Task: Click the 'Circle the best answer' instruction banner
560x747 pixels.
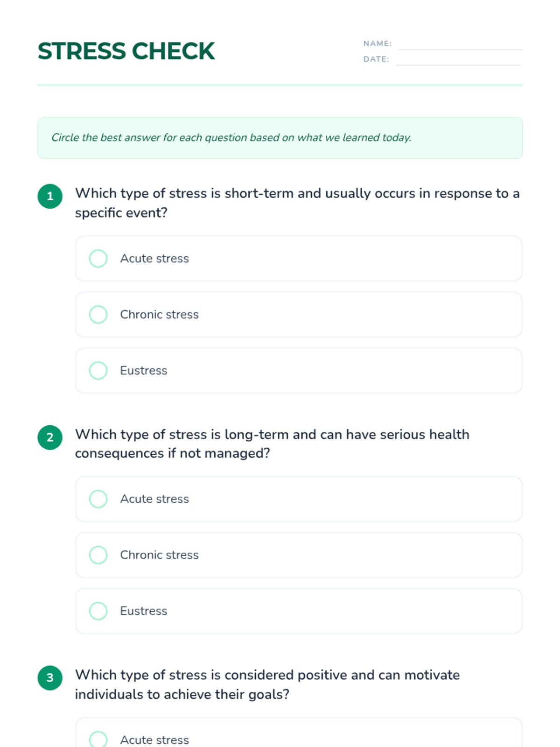Action: click(x=280, y=138)
